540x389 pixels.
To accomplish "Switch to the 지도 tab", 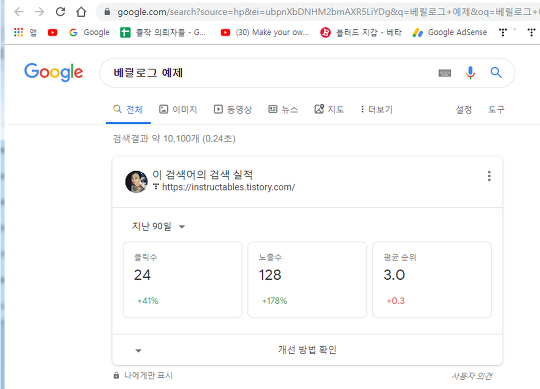I will tap(329, 109).
